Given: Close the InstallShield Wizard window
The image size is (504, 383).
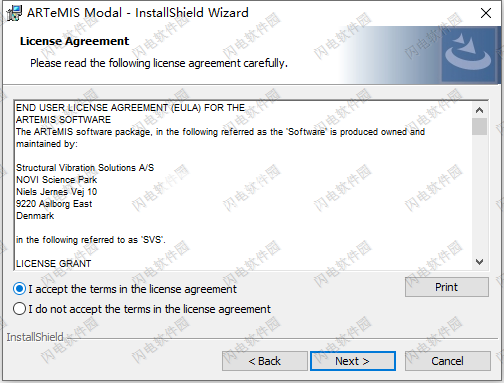Looking at the screenshot, I should pyautogui.click(x=486, y=13).
